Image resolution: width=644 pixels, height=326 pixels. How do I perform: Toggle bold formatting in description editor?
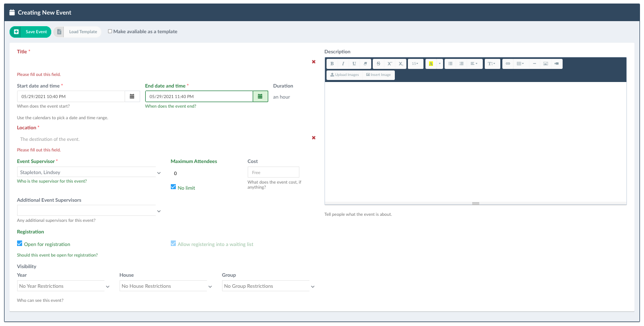point(332,64)
